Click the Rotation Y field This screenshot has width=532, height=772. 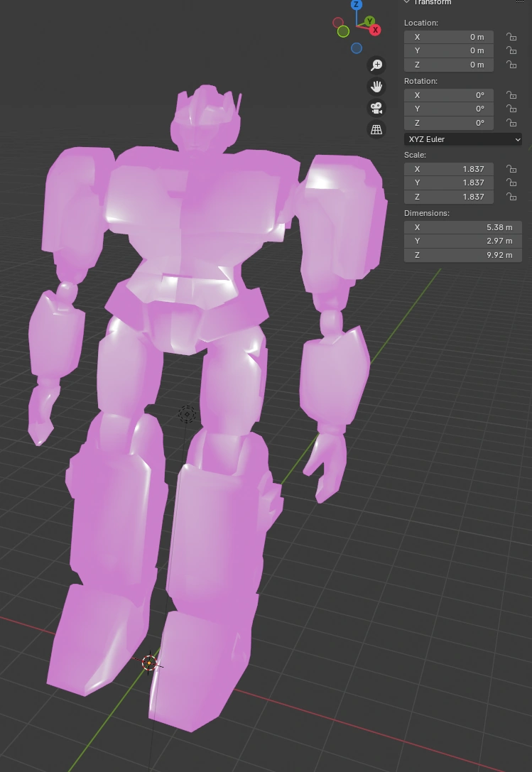pos(449,109)
